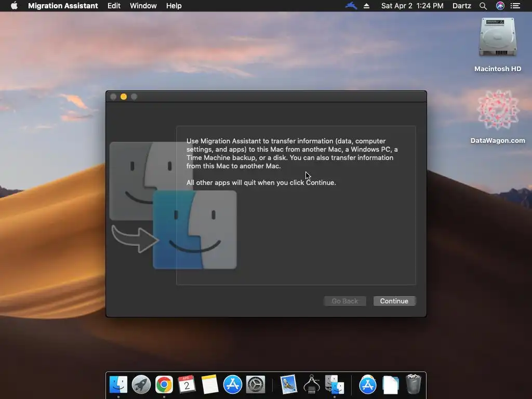
Task: Open the Documents stack in Dock
Action: 391,385
